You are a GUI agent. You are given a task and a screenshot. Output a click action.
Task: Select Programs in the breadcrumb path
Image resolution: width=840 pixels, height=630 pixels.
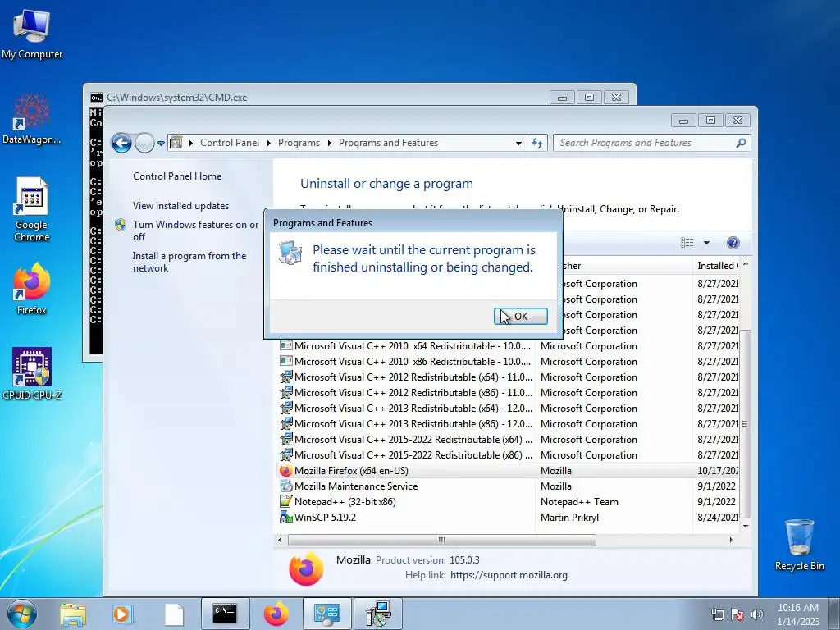point(299,143)
